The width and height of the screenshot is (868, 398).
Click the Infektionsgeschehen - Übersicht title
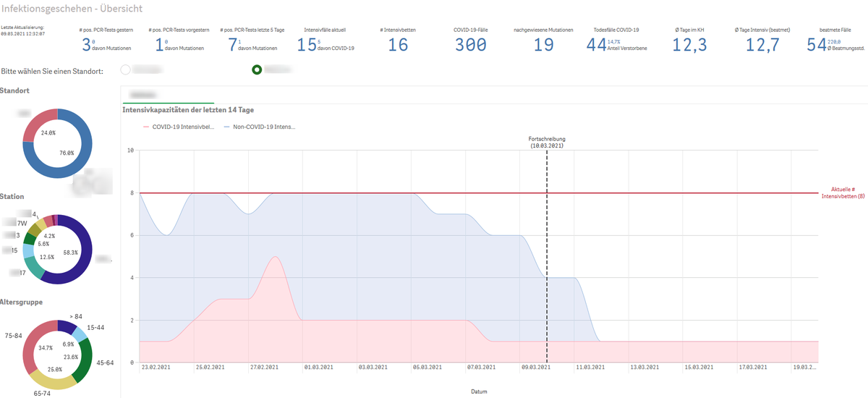72,9
